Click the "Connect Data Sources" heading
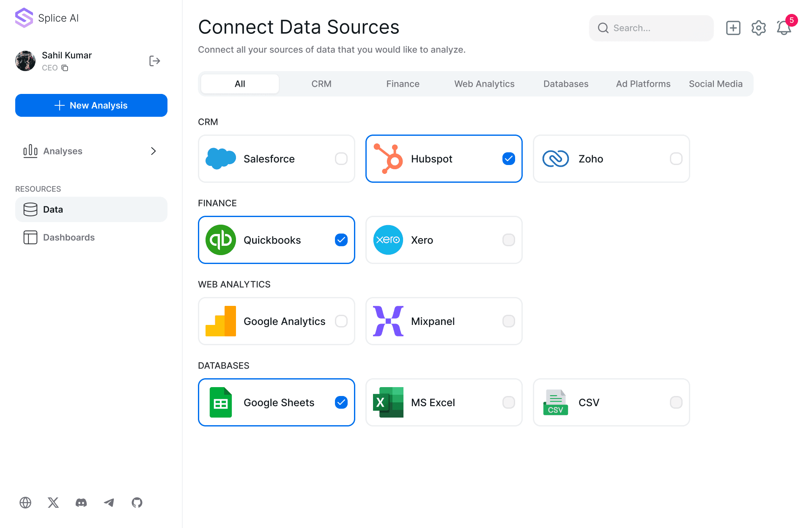 pos(299,27)
